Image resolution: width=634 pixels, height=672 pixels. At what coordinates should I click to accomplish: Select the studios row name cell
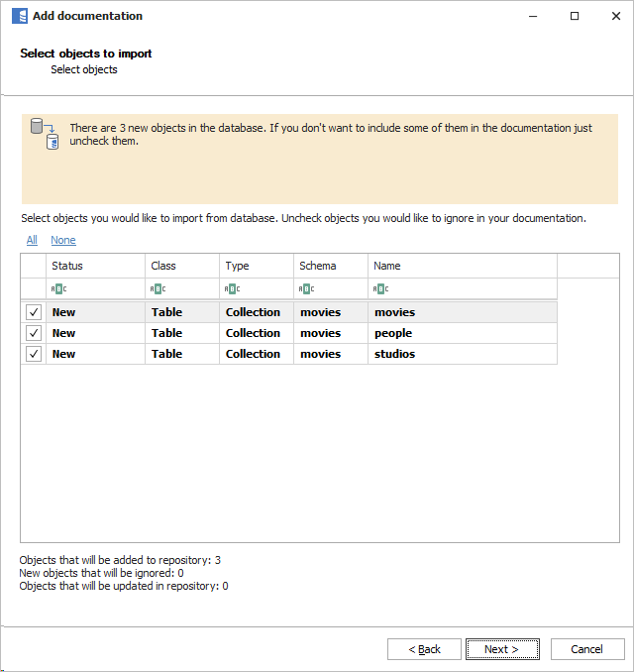pos(461,354)
